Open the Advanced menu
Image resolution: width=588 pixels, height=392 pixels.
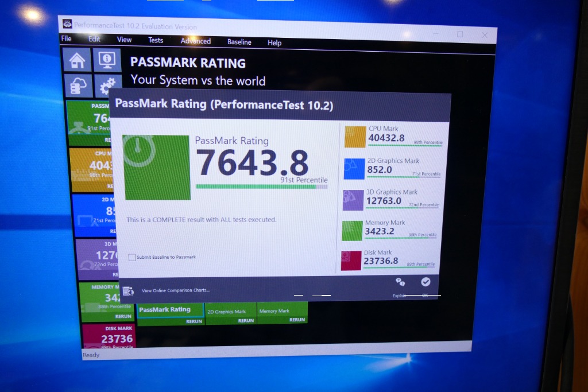click(195, 41)
